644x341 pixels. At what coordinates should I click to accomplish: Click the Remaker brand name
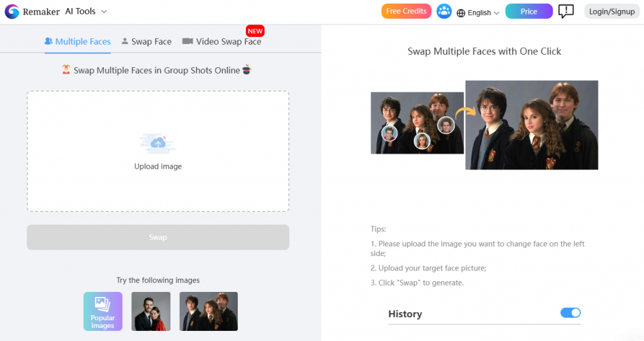coord(41,12)
